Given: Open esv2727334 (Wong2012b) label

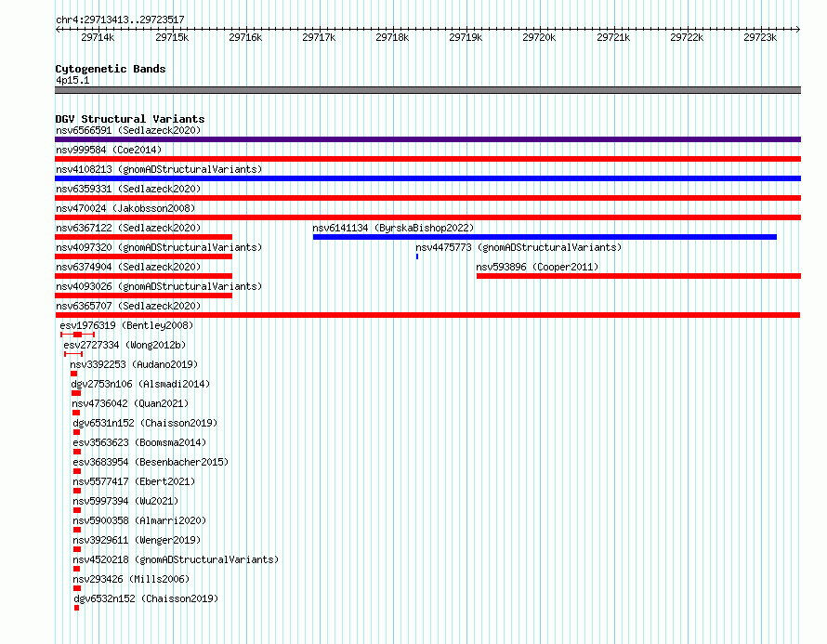Looking at the screenshot, I should (125, 345).
